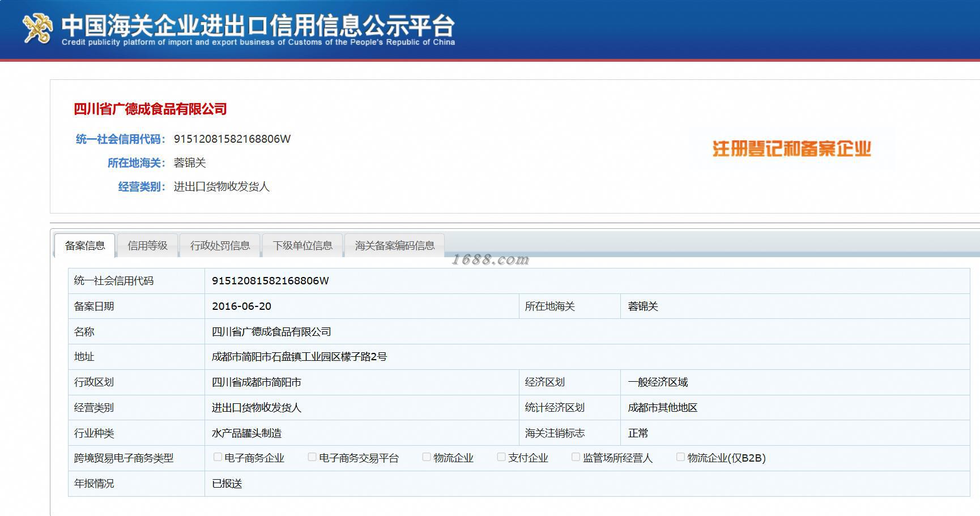The width and height of the screenshot is (980, 516).
Task: Click the blue 统一社会信用代码: label
Action: click(121, 139)
